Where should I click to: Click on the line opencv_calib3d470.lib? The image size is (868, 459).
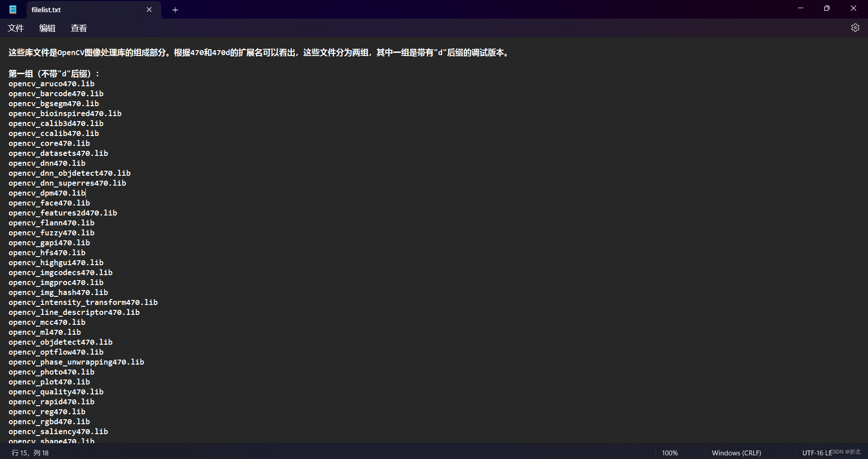point(56,123)
